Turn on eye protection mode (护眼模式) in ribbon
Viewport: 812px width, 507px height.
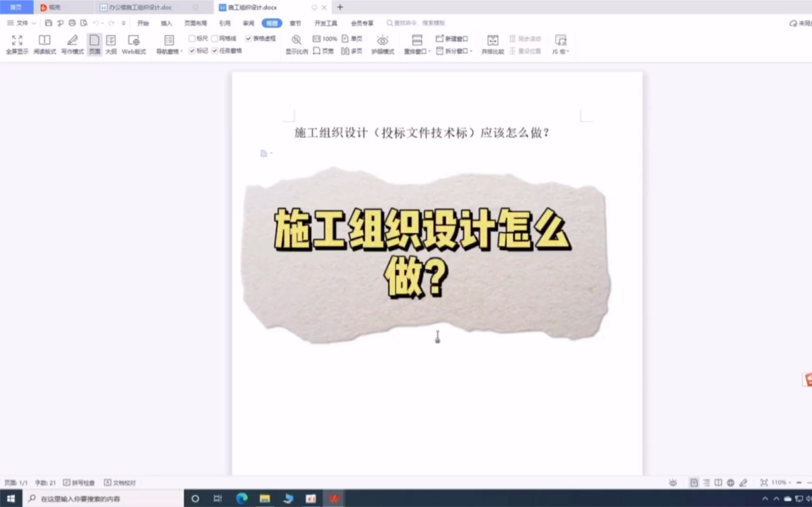(382, 44)
